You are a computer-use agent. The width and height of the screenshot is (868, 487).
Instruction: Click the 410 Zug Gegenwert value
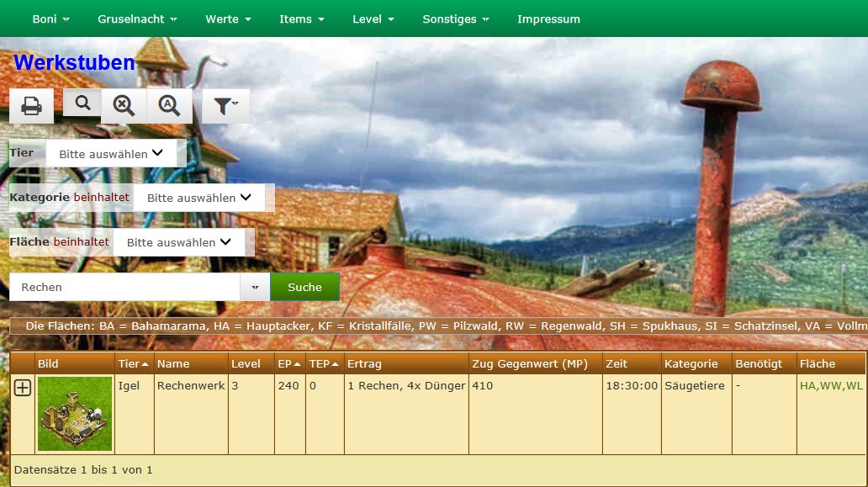[482, 386]
